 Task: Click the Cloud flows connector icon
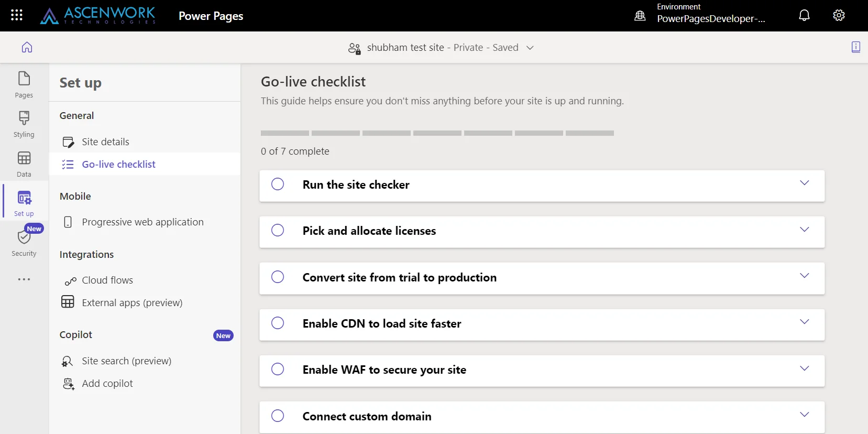point(70,281)
